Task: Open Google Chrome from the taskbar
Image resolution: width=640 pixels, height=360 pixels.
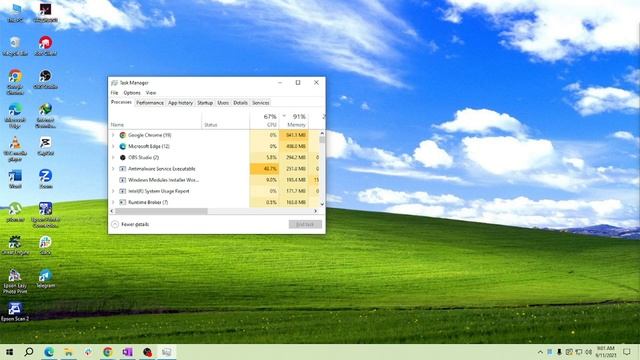Action: tap(108, 352)
